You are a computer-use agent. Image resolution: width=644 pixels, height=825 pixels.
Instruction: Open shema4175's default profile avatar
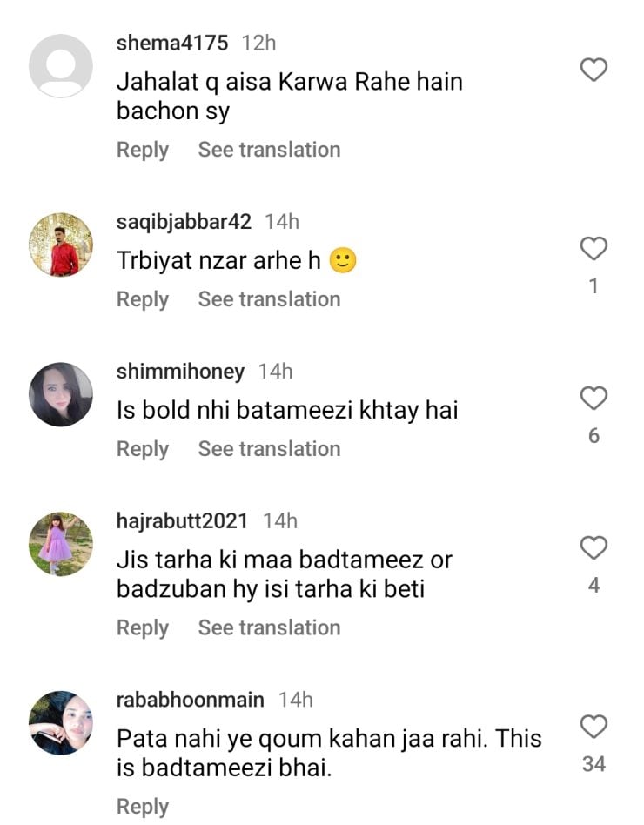tap(61, 66)
